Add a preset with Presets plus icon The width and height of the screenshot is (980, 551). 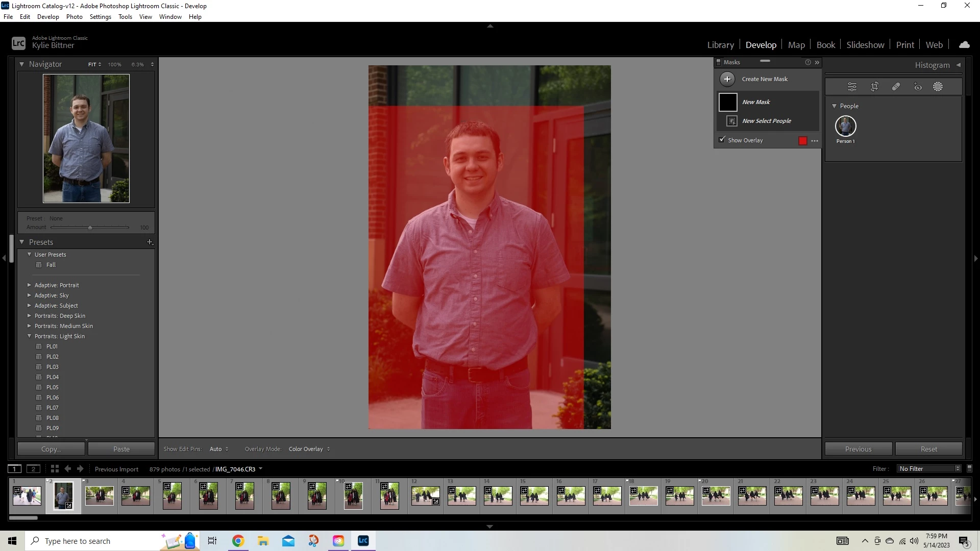pos(150,242)
